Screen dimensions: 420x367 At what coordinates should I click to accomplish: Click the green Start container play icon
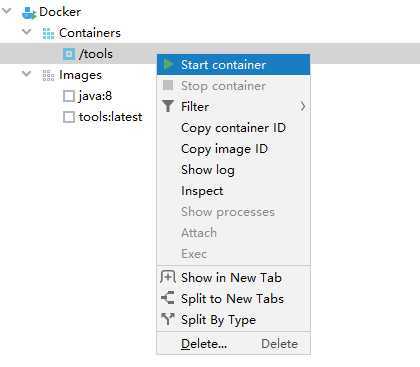[x=168, y=64]
